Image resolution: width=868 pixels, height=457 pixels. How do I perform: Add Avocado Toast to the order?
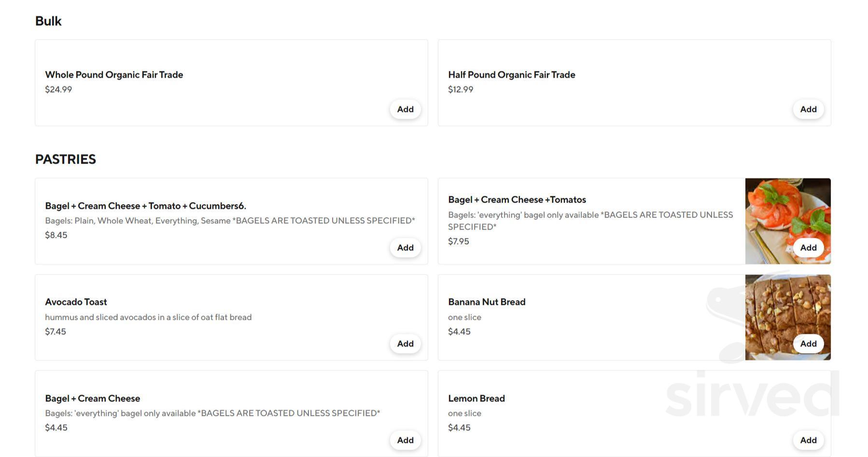coord(405,344)
